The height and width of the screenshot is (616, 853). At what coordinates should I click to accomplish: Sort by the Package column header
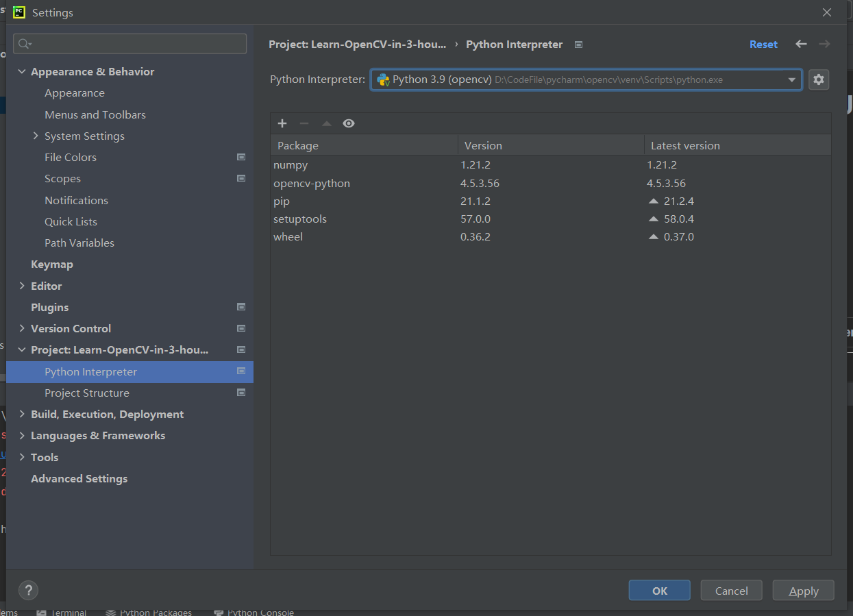coord(364,145)
